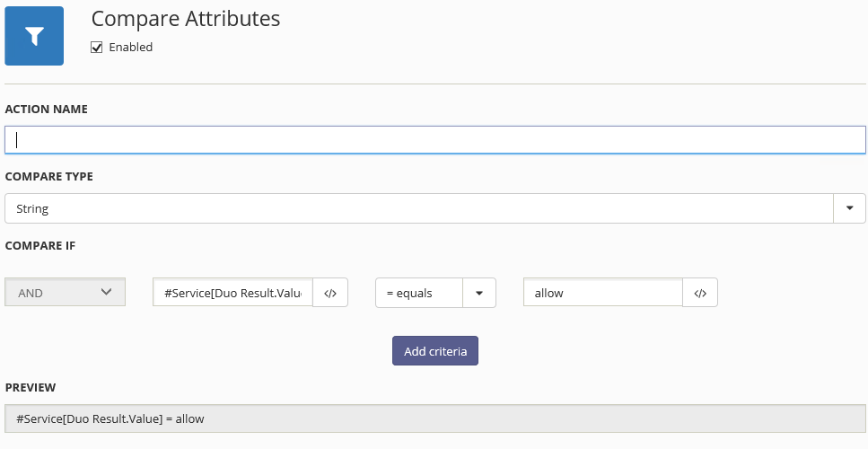This screenshot has height=449, width=868.
Task: Focus the Action Name text field
Action: click(435, 140)
